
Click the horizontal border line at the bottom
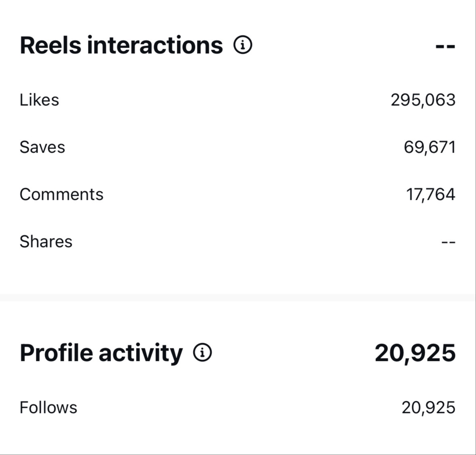pyautogui.click(x=238, y=454)
